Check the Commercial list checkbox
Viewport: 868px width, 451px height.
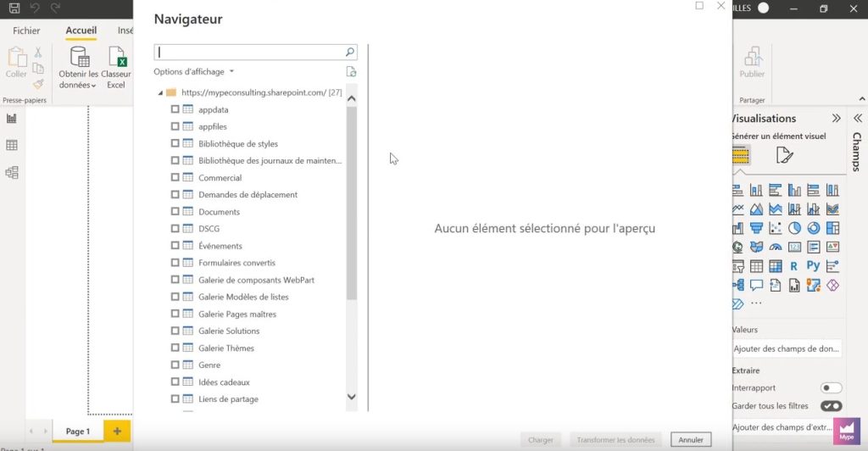coord(175,178)
